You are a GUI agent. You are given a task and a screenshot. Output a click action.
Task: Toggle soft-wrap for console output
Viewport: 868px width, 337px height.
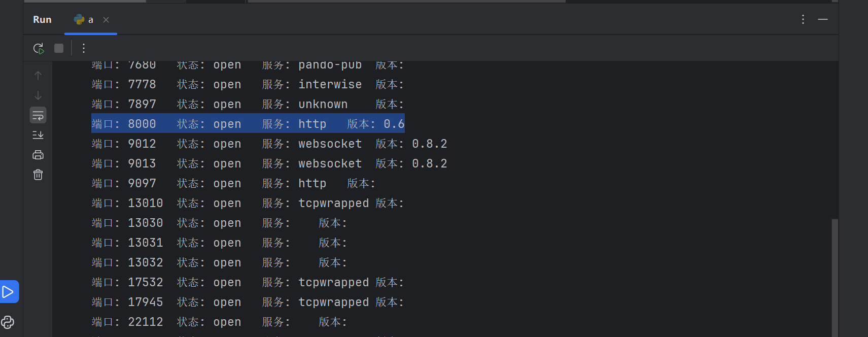click(38, 115)
